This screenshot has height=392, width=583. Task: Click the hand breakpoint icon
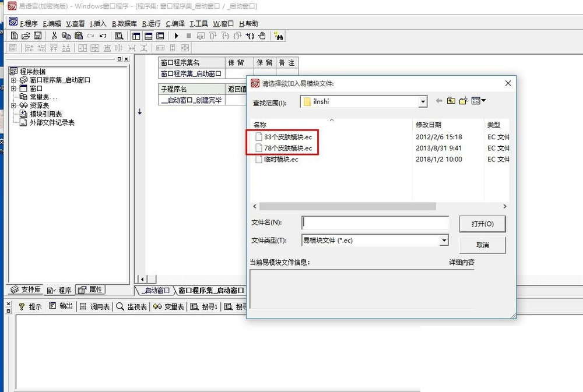262,36
